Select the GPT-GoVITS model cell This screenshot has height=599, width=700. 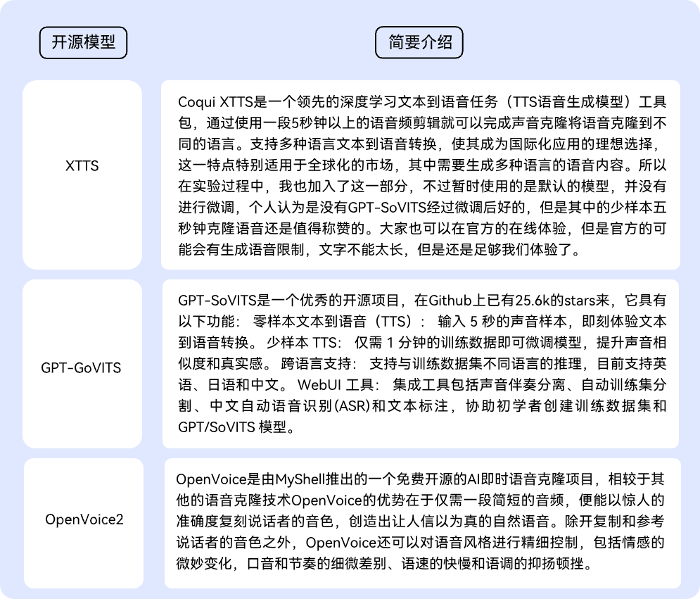point(82,364)
